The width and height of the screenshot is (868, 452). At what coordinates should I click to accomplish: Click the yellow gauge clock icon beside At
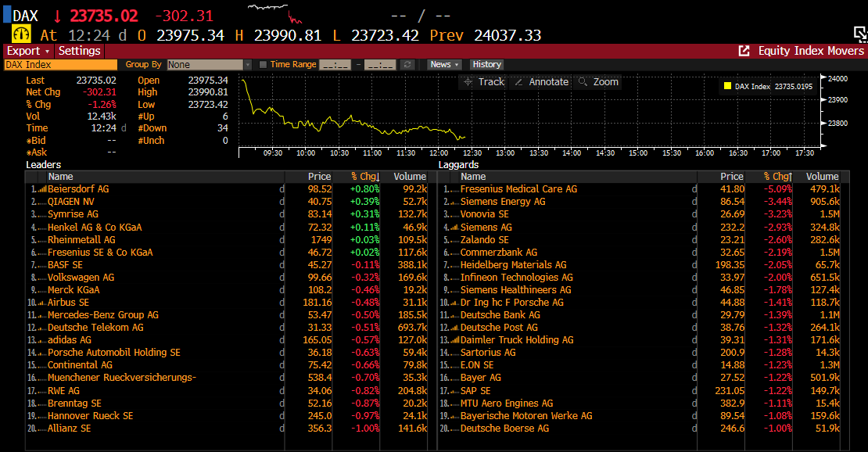click(x=21, y=34)
